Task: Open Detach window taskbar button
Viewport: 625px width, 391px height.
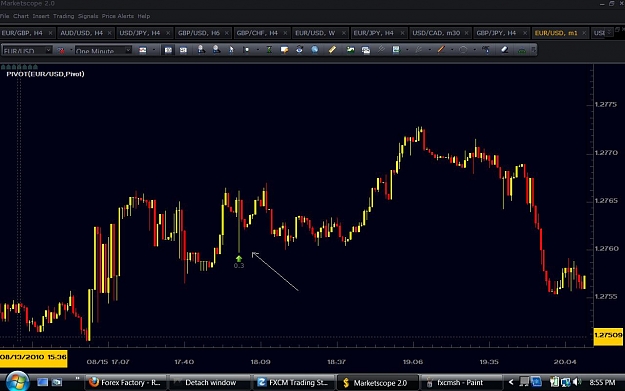Action: pos(210,383)
